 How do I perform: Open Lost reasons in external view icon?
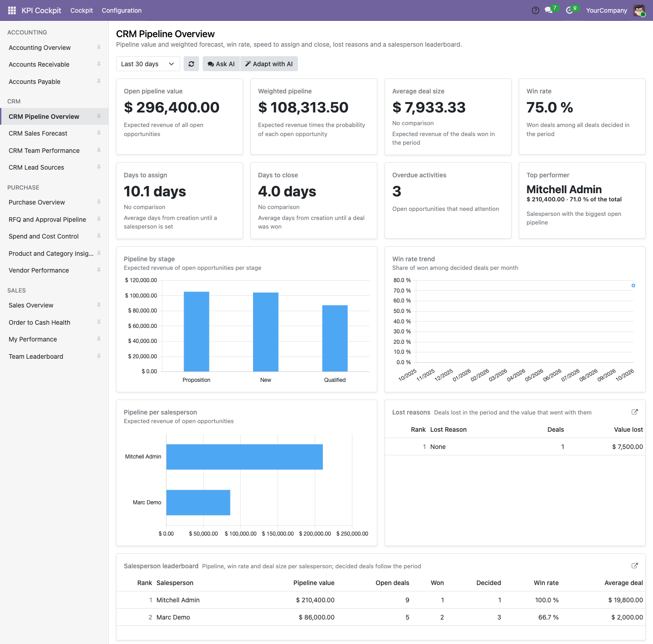click(x=635, y=412)
